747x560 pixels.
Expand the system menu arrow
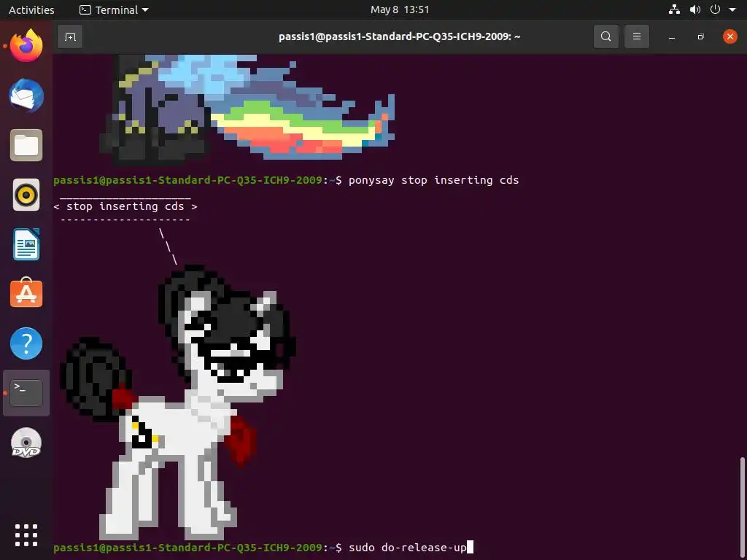pyautogui.click(x=732, y=10)
